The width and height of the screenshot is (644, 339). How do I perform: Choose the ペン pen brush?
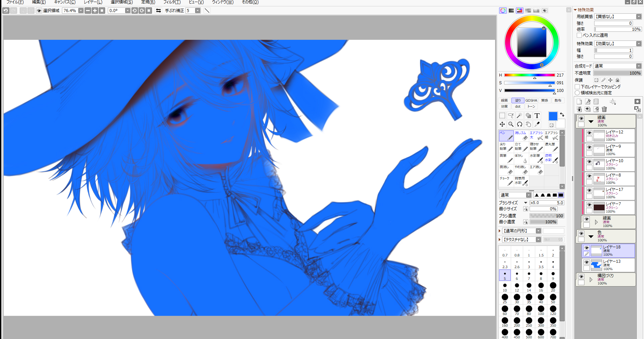pos(506,136)
